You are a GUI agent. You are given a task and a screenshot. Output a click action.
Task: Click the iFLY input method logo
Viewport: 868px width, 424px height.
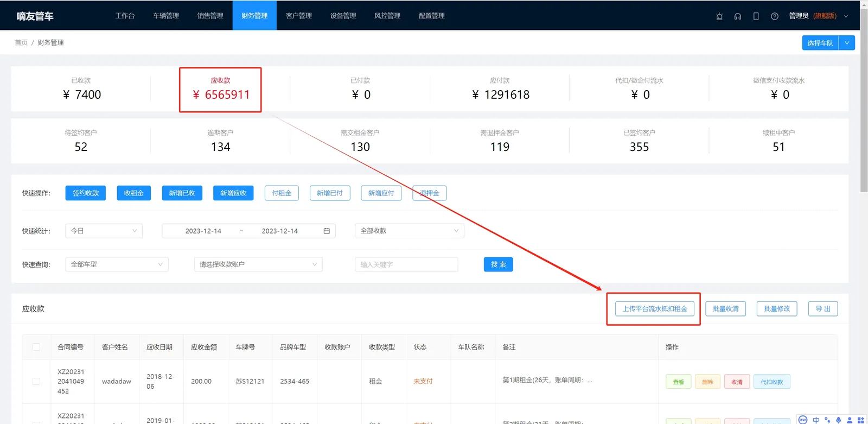click(x=803, y=420)
